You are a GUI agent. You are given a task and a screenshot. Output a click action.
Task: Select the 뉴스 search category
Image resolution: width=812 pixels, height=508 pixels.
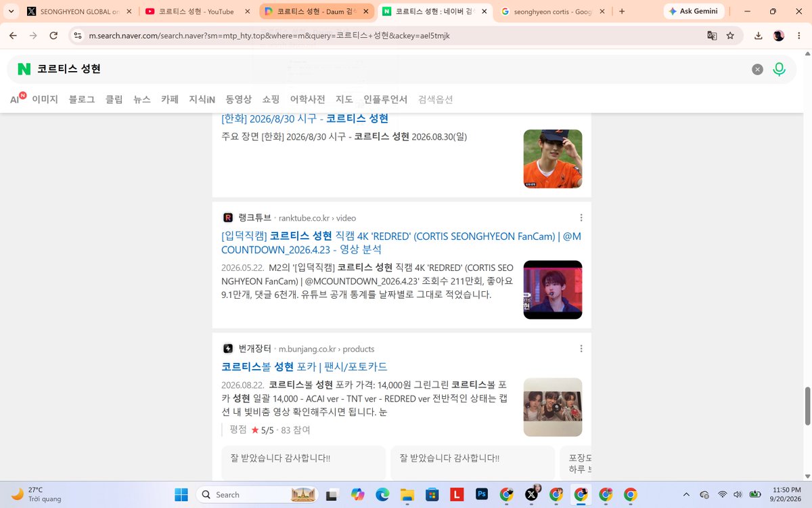click(x=142, y=99)
